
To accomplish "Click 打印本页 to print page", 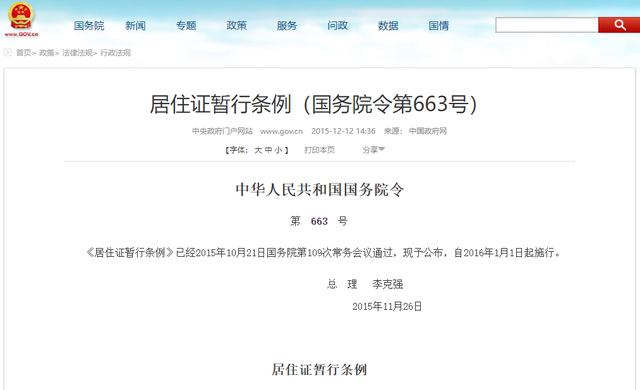I will coord(320,150).
